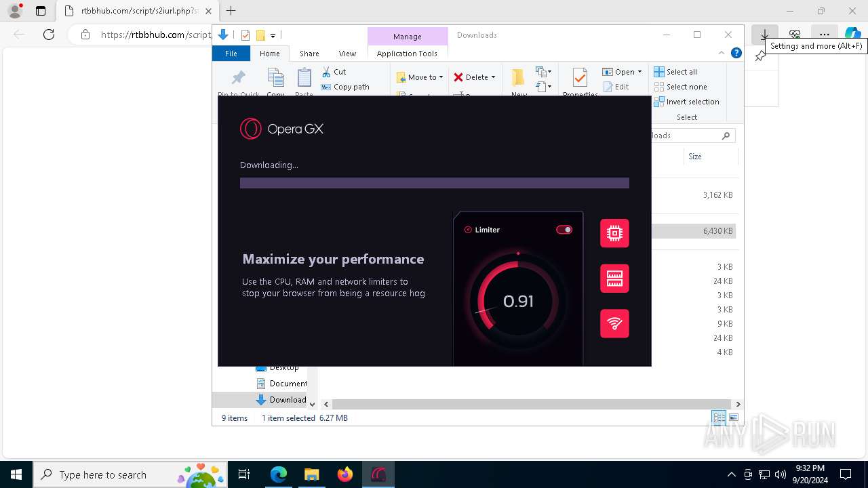The width and height of the screenshot is (868, 488).
Task: Click Copy path in the ribbon
Action: coord(345,87)
